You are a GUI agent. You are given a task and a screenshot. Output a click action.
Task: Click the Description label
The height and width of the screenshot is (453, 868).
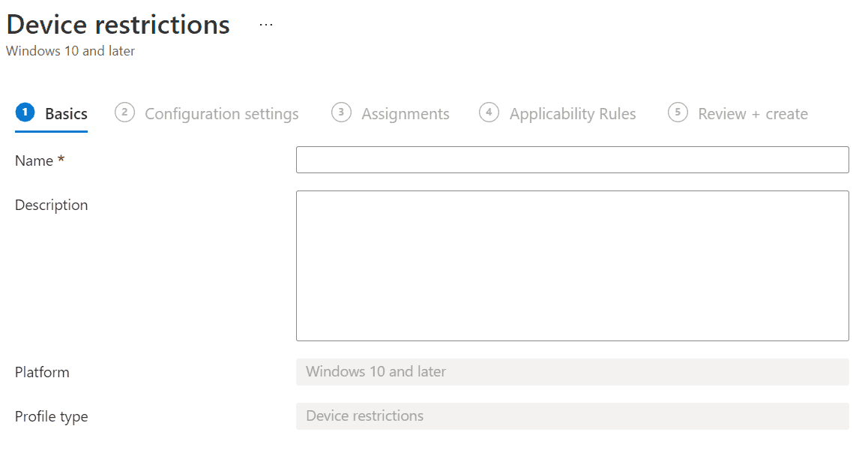(51, 204)
